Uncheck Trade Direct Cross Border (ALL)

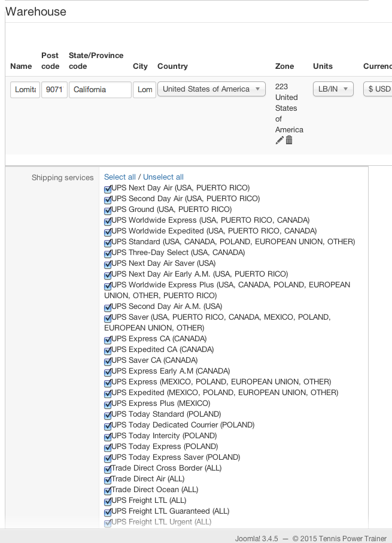click(x=108, y=469)
